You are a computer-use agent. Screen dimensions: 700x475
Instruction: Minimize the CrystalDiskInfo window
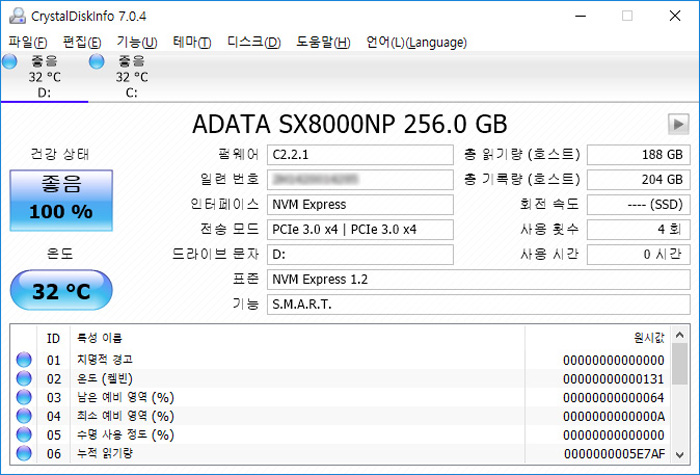pos(580,16)
